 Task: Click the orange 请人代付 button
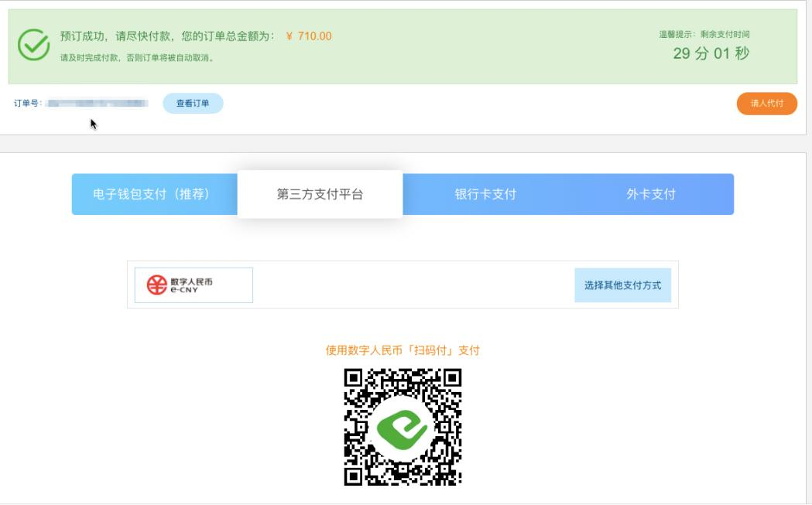pos(766,104)
